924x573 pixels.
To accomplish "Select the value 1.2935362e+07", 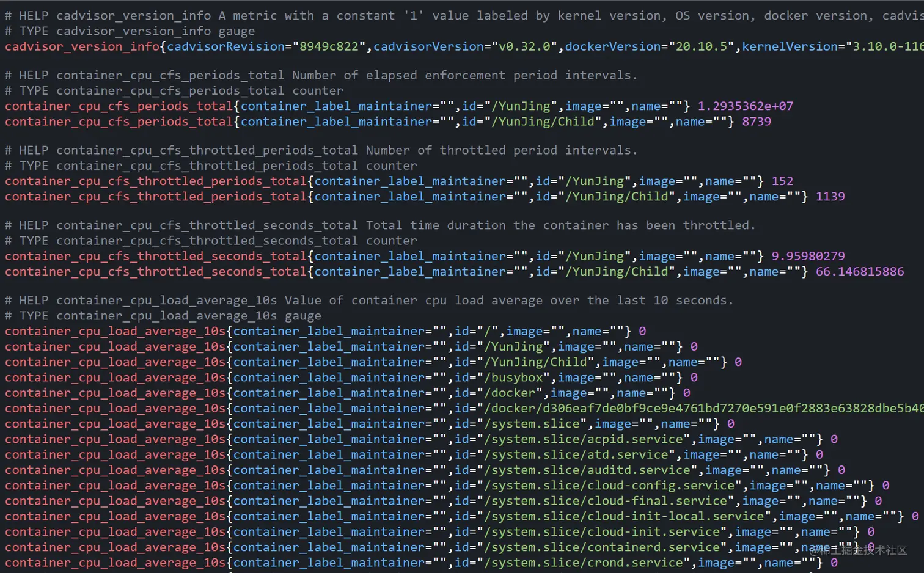I will pos(746,106).
